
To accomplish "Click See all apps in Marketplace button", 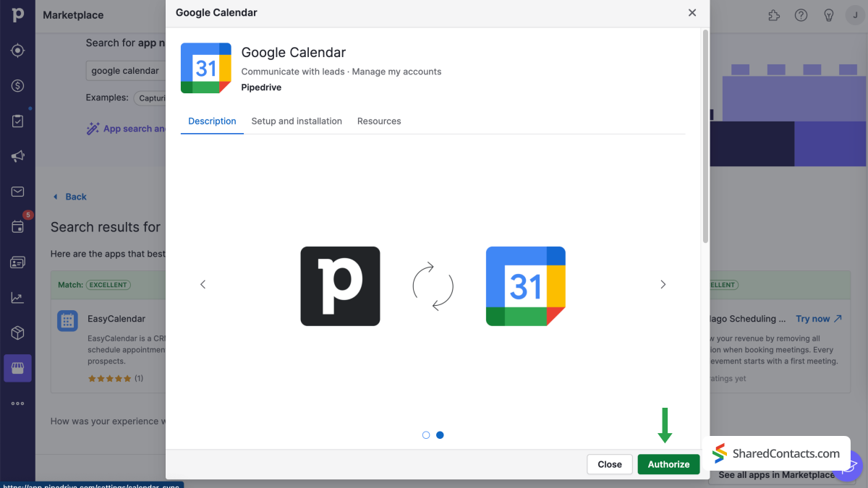I will (x=776, y=475).
